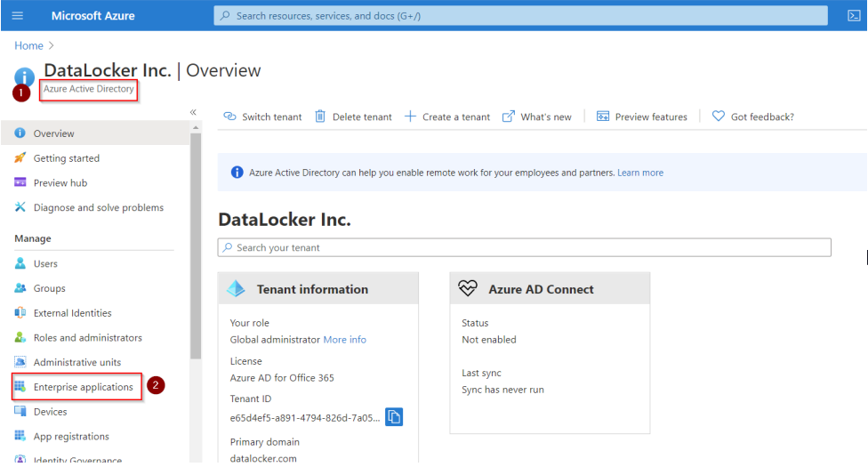Viewport: 868px width, 467px height.
Task: Click the Preview features icon
Action: tap(603, 117)
